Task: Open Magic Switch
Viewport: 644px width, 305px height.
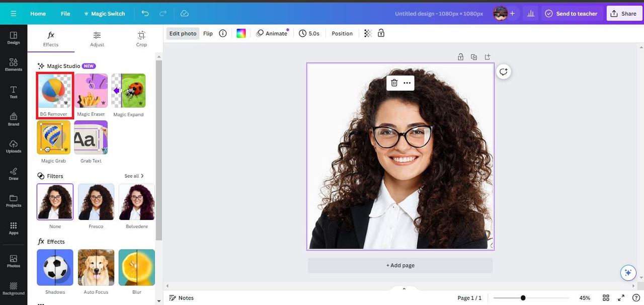Action: (x=104, y=14)
